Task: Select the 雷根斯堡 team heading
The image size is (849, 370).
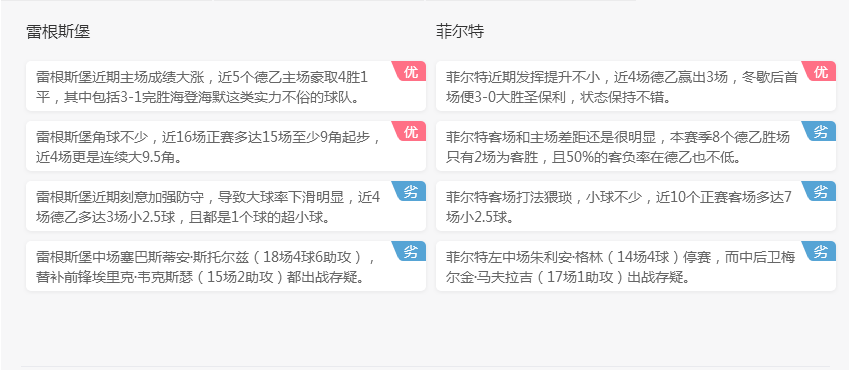Action: tap(58, 32)
